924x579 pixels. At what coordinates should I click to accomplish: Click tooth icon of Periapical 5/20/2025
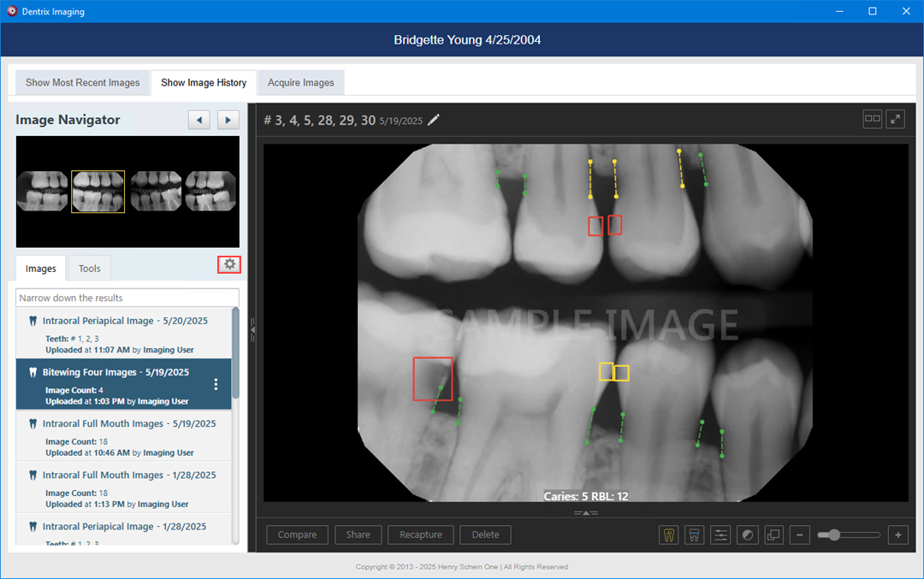[x=33, y=321]
